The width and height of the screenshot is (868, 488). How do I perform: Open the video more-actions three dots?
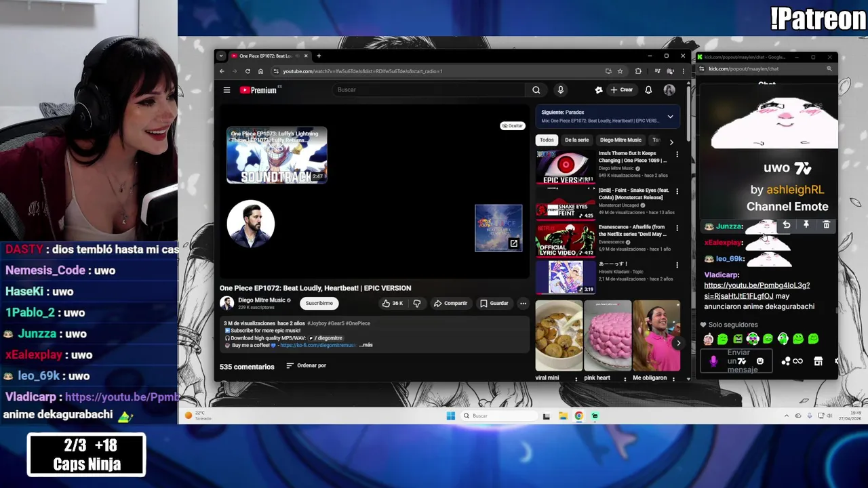coord(523,303)
